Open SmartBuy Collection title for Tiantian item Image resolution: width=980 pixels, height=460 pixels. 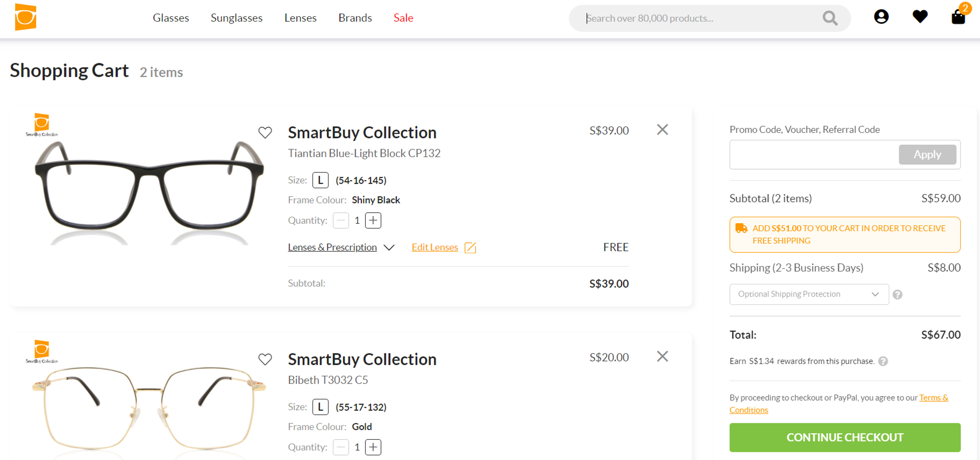pyautogui.click(x=362, y=132)
